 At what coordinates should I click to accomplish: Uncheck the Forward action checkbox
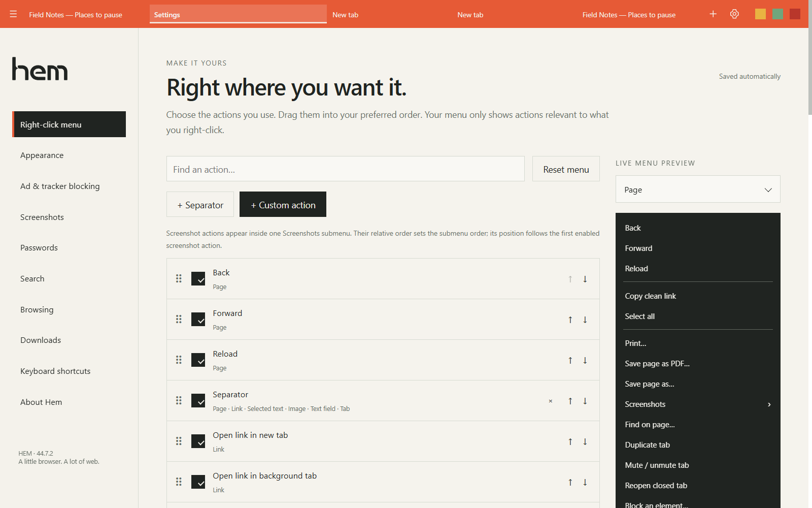[198, 319]
